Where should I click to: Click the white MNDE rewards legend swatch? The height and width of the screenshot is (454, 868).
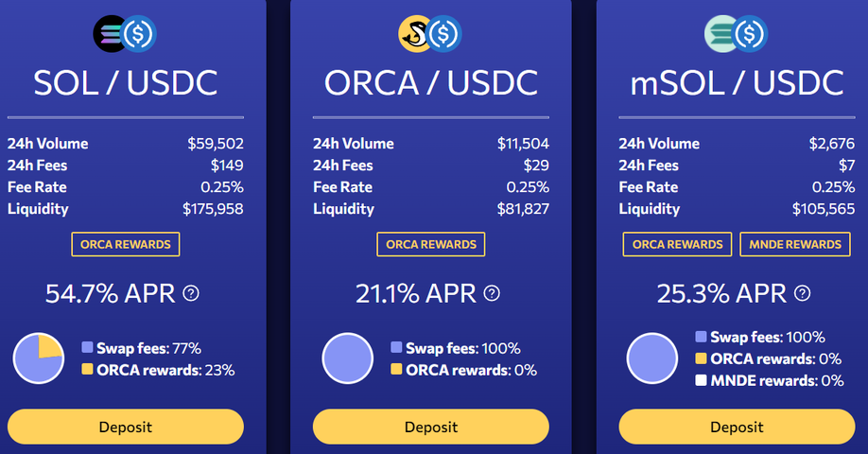(702, 380)
